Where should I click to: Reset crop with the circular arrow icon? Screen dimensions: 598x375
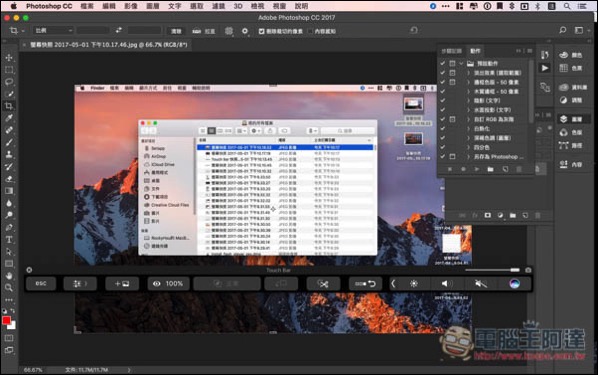tap(414, 30)
